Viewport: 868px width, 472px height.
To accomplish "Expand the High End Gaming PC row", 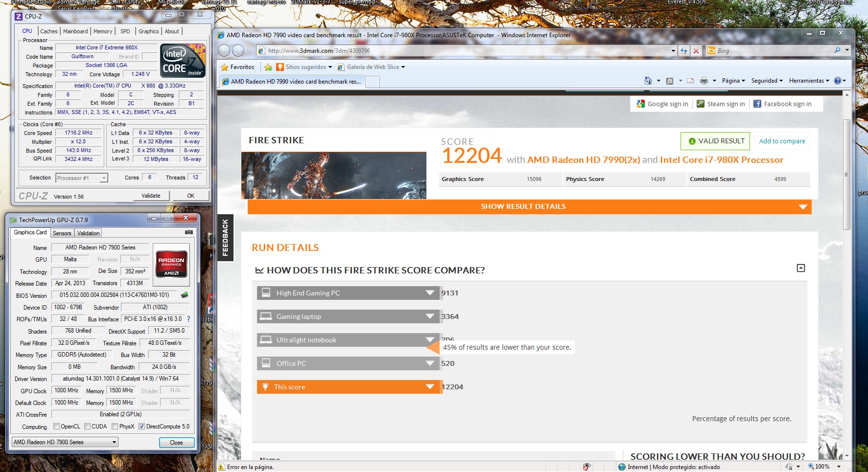I will tap(430, 293).
